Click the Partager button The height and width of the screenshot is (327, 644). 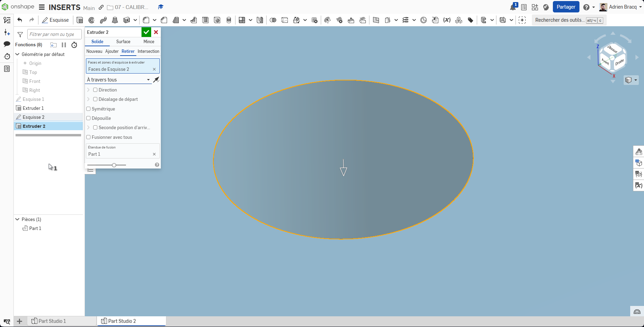[566, 7]
